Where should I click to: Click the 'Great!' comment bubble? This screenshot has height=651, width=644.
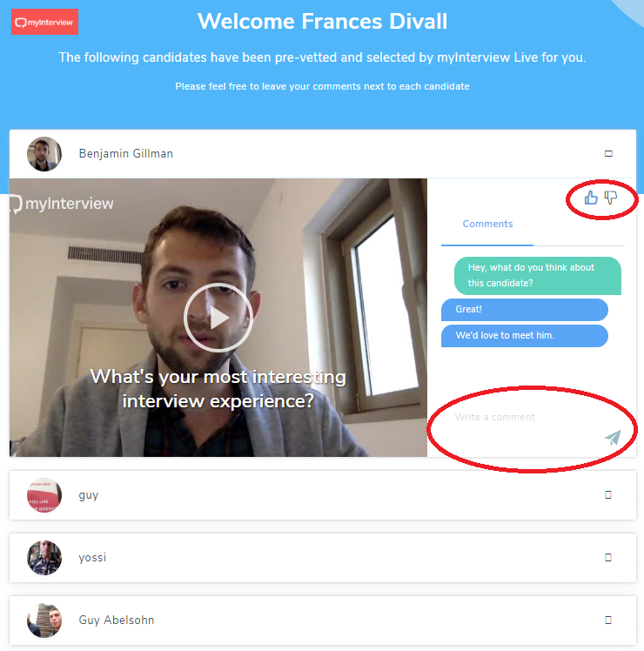[x=525, y=309]
